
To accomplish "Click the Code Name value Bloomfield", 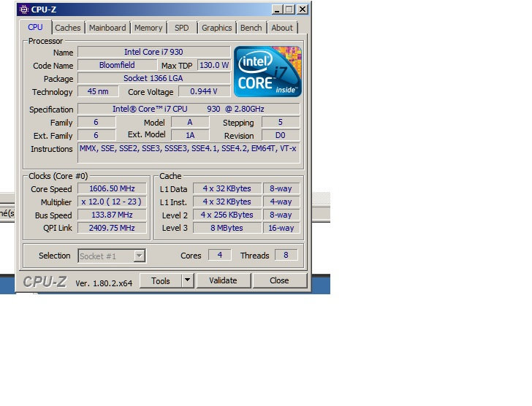I will [118, 65].
